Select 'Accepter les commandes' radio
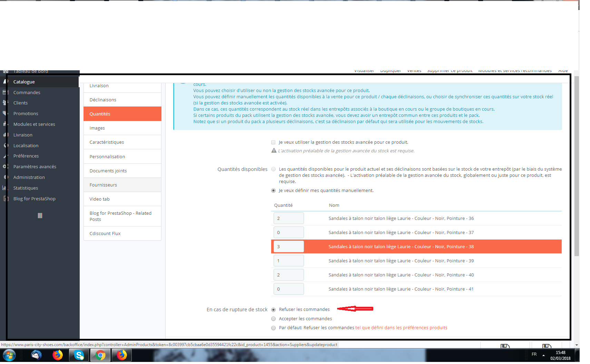This screenshot has height=364, width=590. 273,319
